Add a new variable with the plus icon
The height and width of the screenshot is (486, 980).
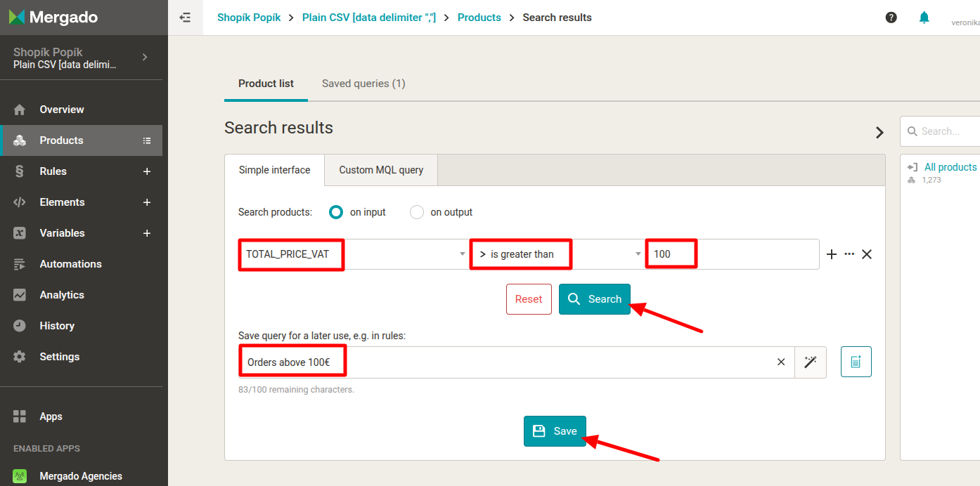pos(147,233)
